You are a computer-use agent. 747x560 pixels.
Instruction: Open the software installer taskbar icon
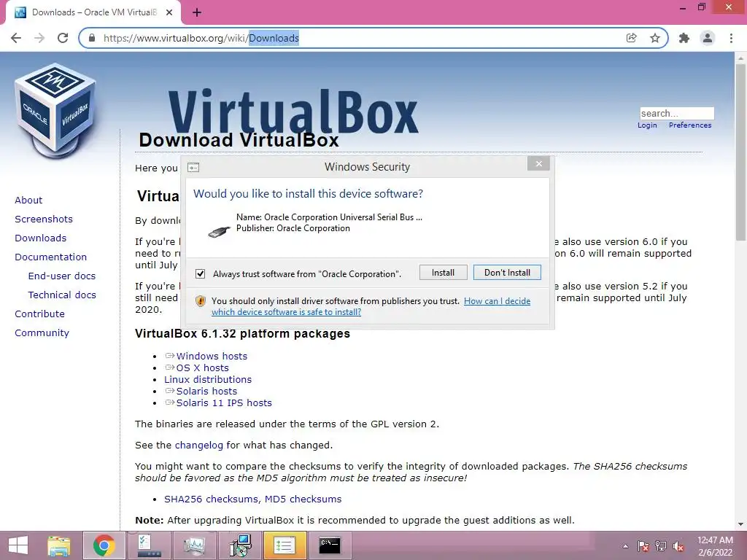coord(239,545)
